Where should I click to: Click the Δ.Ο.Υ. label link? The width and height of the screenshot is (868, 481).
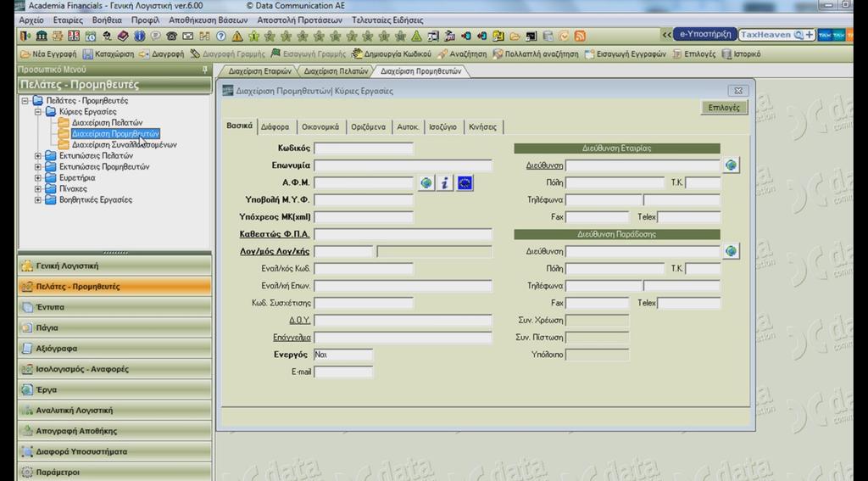pos(299,321)
